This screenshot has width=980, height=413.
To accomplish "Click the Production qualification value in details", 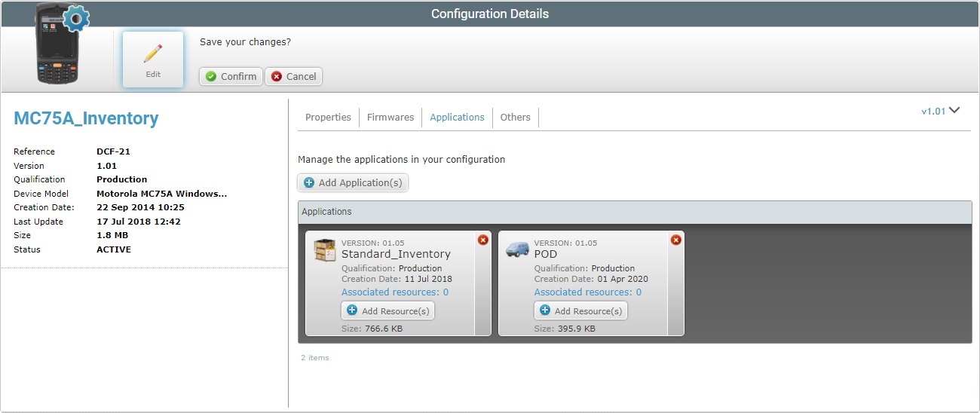I will [122, 179].
